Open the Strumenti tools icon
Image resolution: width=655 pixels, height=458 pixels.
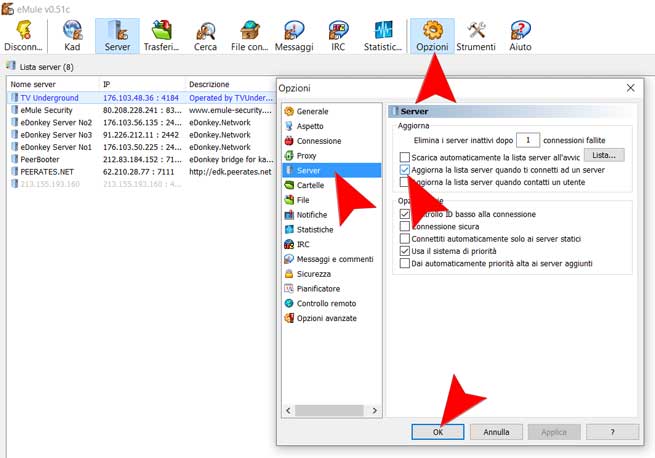click(x=476, y=36)
